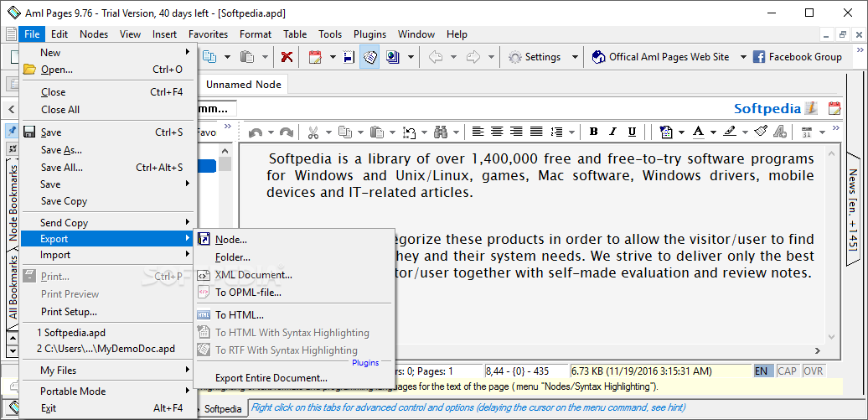Open the Facebook Group link

(798, 57)
